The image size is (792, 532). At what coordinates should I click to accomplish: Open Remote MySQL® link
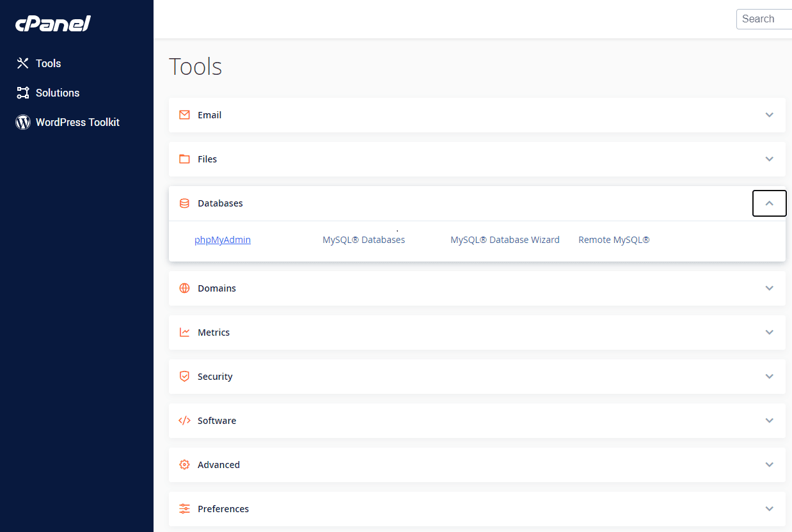point(614,240)
